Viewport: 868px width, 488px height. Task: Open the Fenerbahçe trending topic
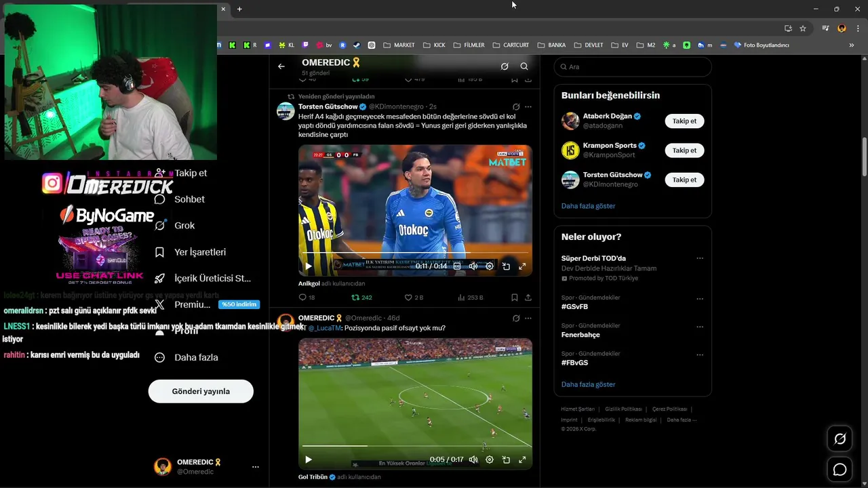[x=580, y=335]
